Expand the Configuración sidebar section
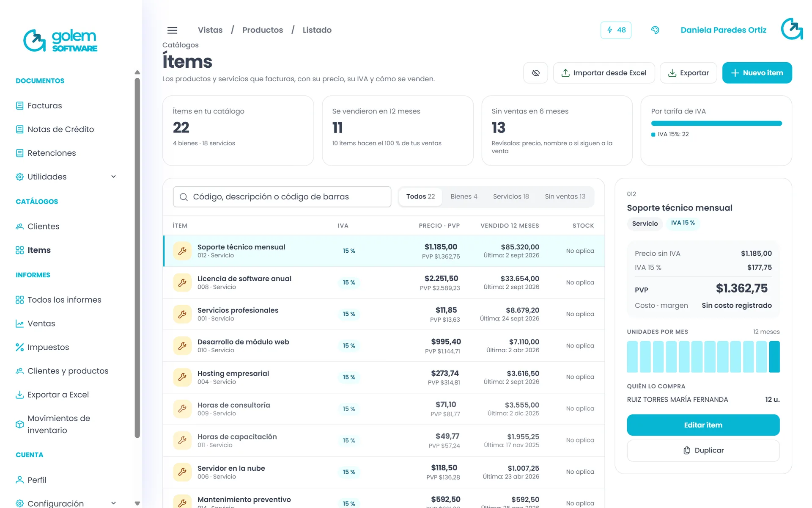This screenshot has height=508, width=812. tap(66, 503)
